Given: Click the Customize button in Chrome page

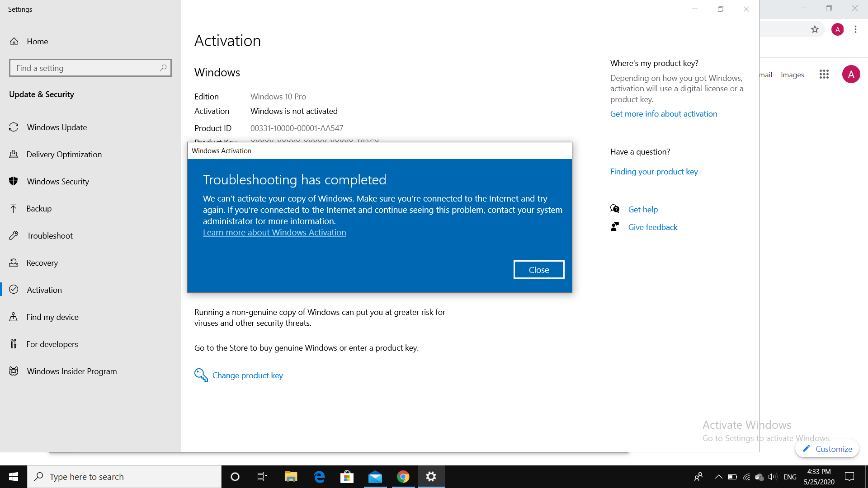Looking at the screenshot, I should (827, 449).
